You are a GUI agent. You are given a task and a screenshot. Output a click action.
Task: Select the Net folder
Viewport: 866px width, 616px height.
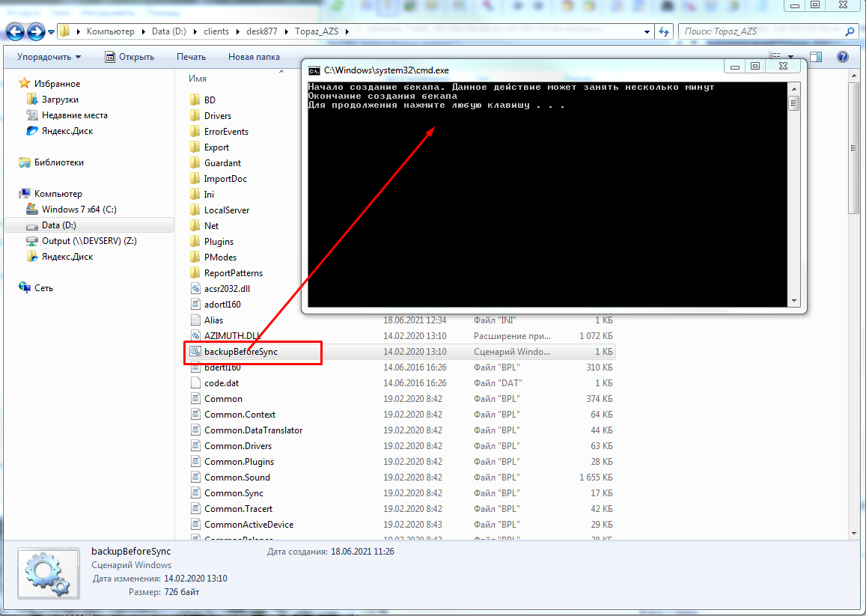(211, 226)
